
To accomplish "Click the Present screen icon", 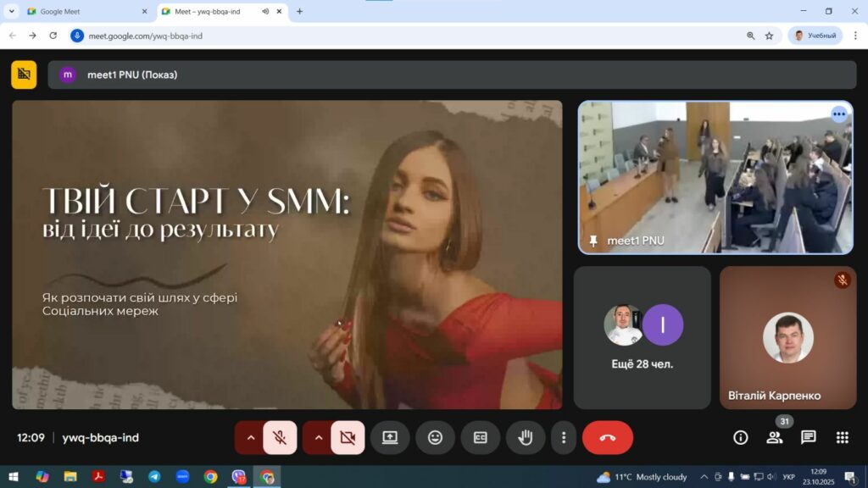I will (x=390, y=437).
